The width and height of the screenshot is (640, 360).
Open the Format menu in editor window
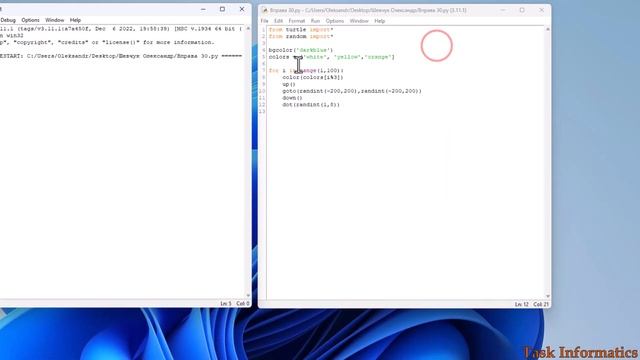[297, 21]
